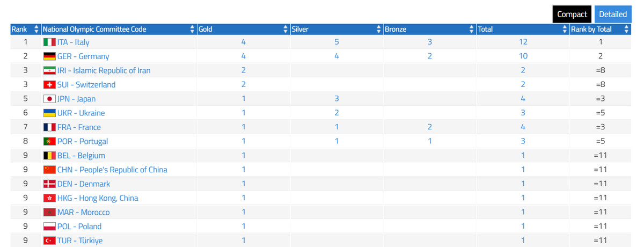Click the Ukraine flag icon
The width and height of the screenshot is (644, 247).
coord(49,113)
